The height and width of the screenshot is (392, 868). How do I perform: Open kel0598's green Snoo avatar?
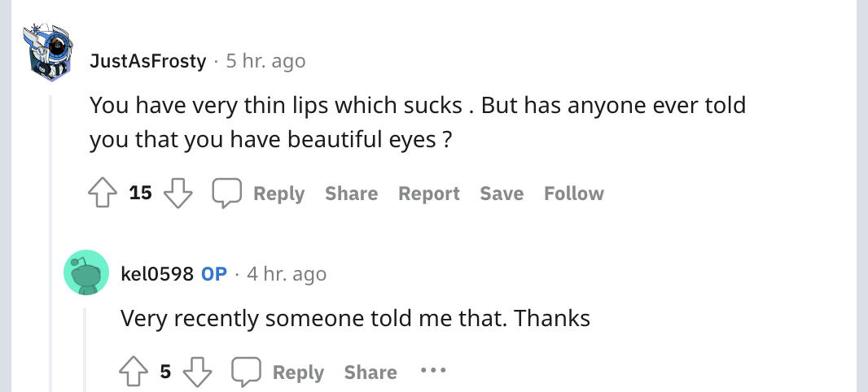click(x=86, y=272)
